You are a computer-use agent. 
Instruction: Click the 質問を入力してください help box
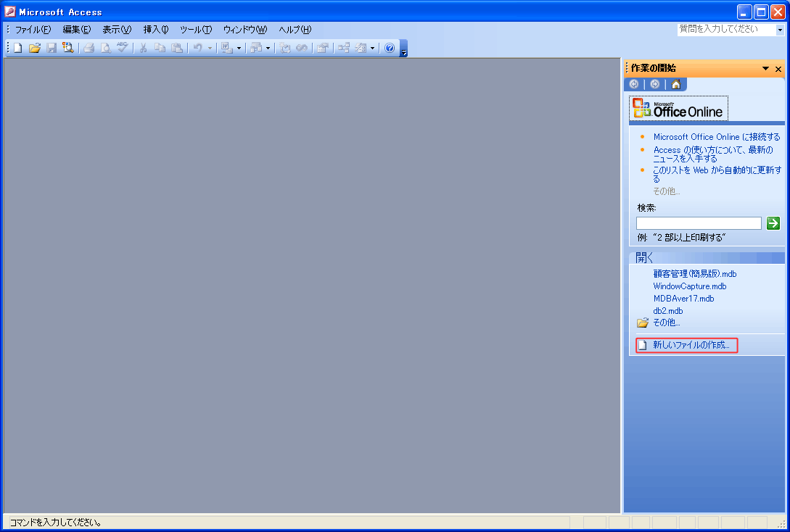726,30
